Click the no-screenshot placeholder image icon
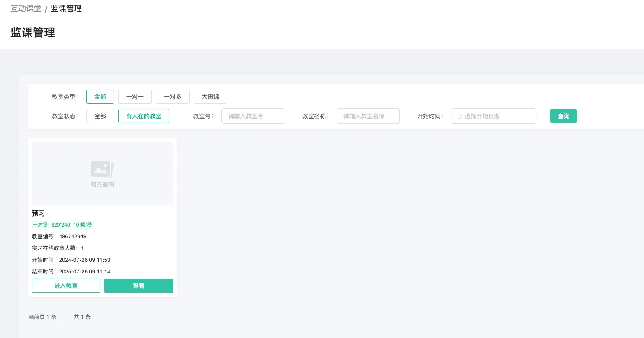The height and width of the screenshot is (338, 644). click(102, 169)
